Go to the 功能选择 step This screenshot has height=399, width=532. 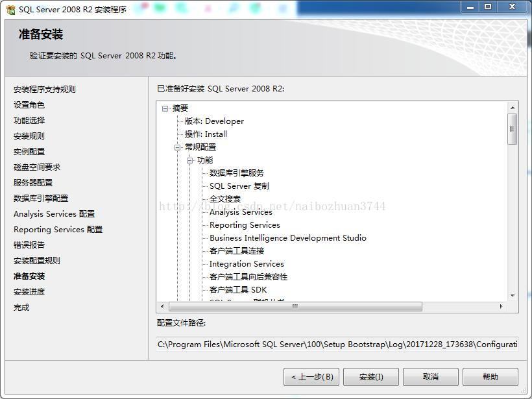click(x=29, y=121)
